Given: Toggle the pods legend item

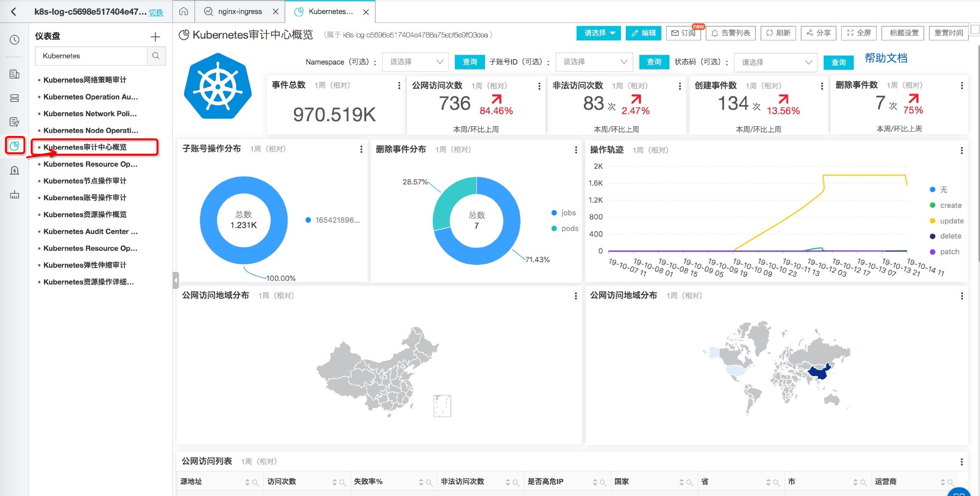Looking at the screenshot, I should point(569,229).
